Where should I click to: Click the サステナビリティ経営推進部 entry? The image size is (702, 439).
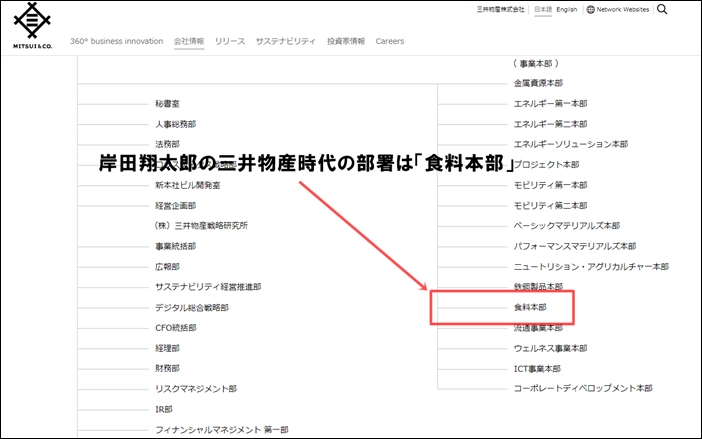click(208, 287)
